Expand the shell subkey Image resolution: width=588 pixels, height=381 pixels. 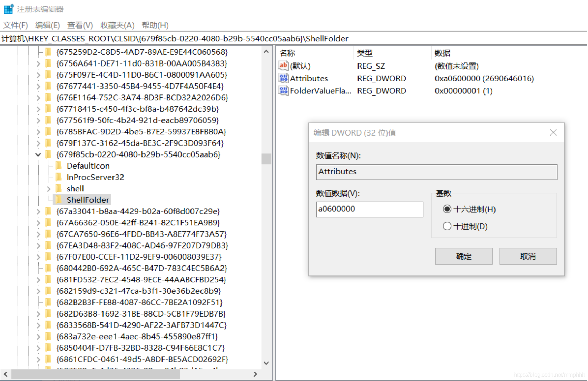(49, 189)
